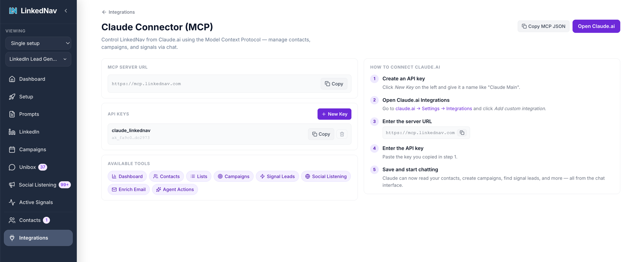The height and width of the screenshot is (262, 644).
Task: Copy server URL icon in step 3
Action: 462,133
